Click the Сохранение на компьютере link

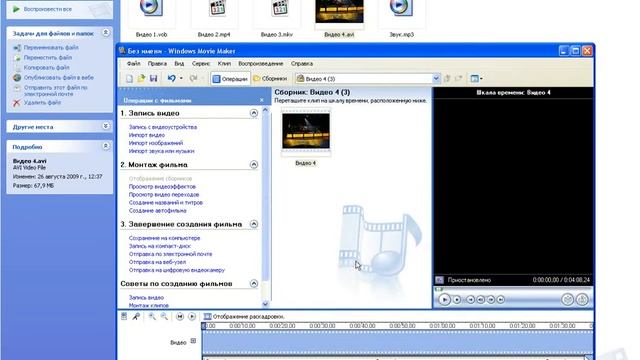tap(164, 238)
